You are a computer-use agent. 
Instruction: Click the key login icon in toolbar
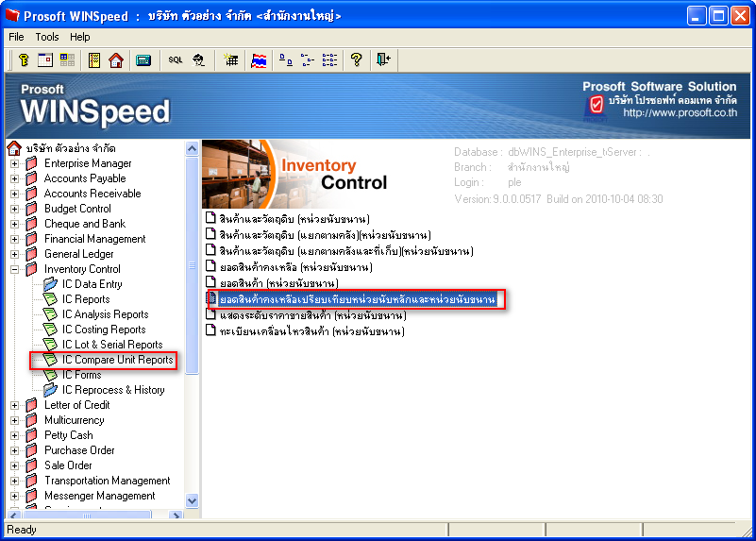pyautogui.click(x=24, y=60)
